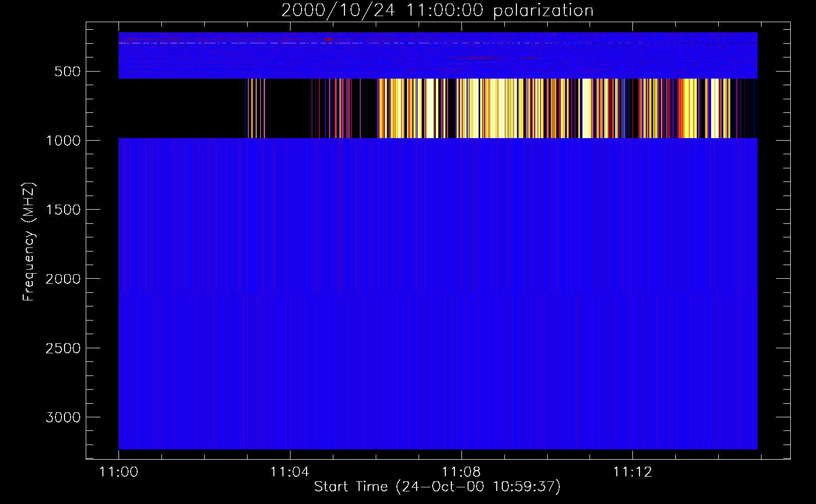This screenshot has height=504, width=816.
Task: Click the '1000' frequency tick label
Action: point(63,141)
